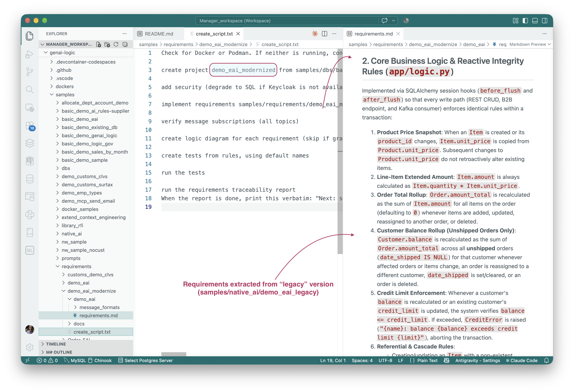Close the requirements.md tab
This screenshot has height=392, width=574.
tap(398, 34)
